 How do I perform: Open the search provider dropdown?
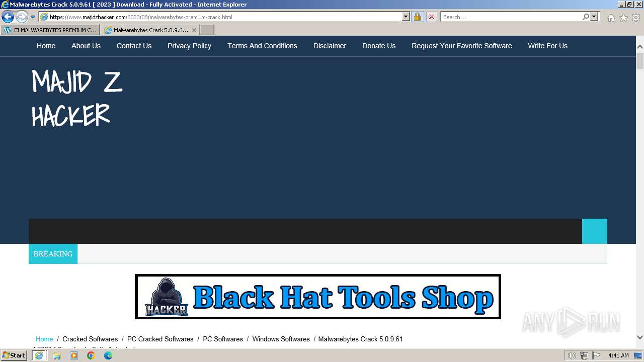[x=594, y=17]
